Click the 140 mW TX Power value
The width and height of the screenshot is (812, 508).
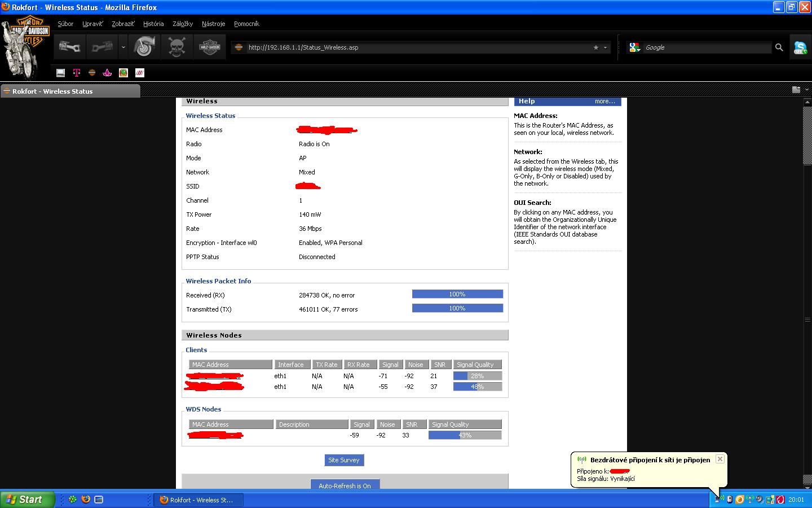click(x=310, y=214)
